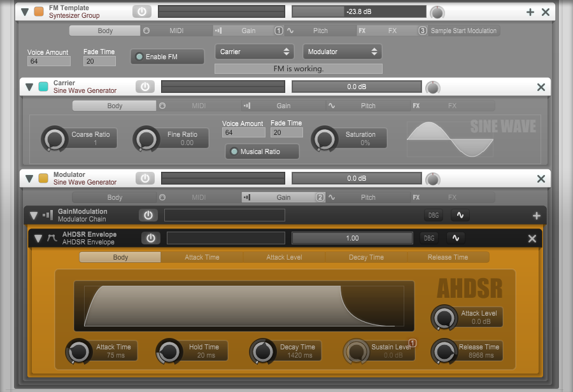Click the Saturation knob
This screenshot has height=392, width=573.
click(x=325, y=139)
